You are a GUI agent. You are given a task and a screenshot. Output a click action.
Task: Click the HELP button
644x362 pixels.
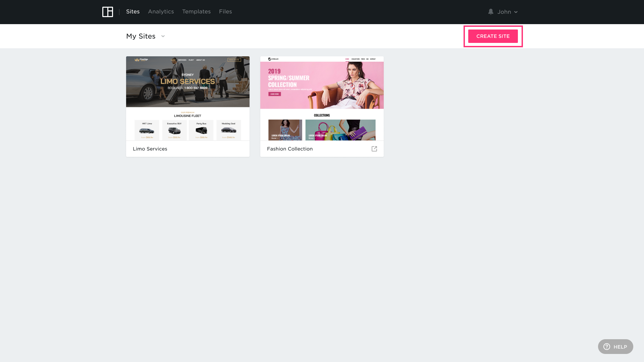pos(620,347)
